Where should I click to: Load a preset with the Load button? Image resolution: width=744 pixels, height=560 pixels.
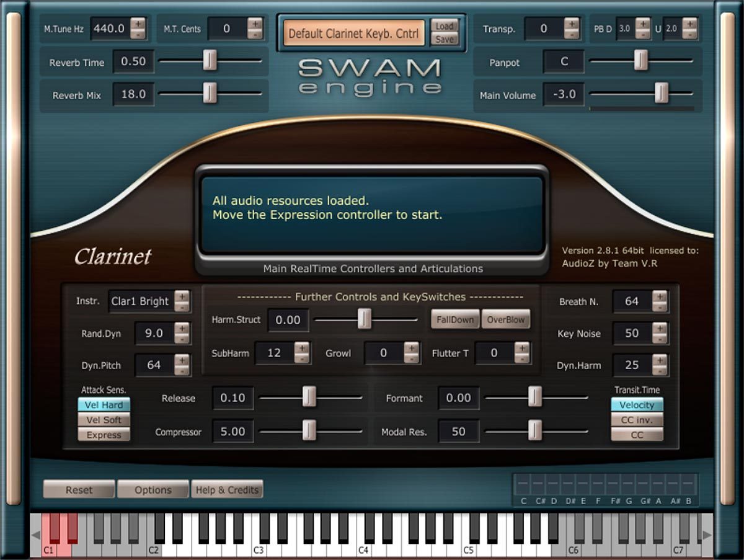[445, 26]
